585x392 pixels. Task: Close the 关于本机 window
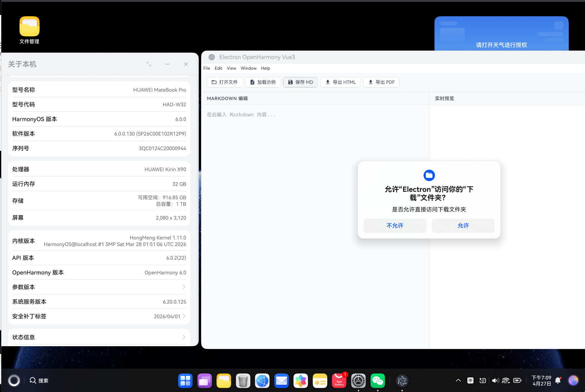click(x=186, y=64)
